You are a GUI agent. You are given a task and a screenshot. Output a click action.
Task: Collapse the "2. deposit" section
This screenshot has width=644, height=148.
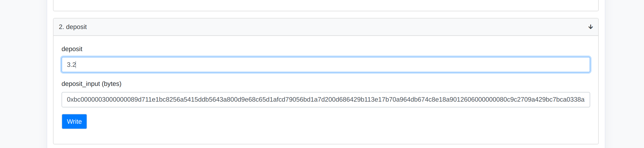(x=590, y=27)
